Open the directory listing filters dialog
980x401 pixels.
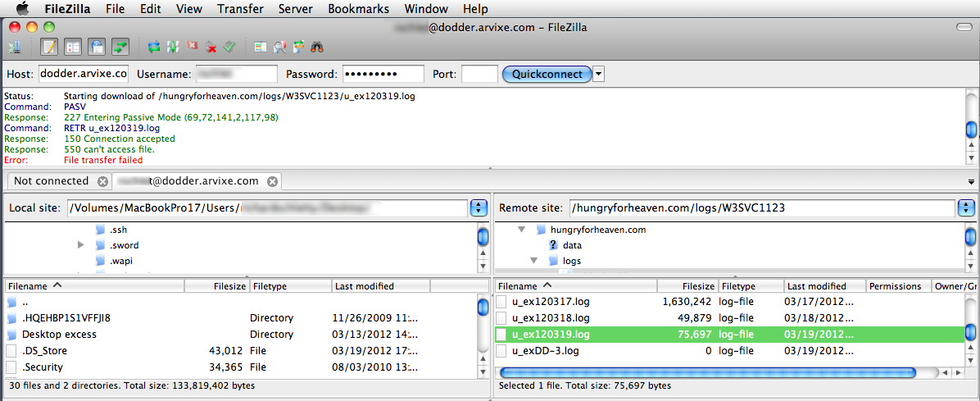[x=261, y=47]
